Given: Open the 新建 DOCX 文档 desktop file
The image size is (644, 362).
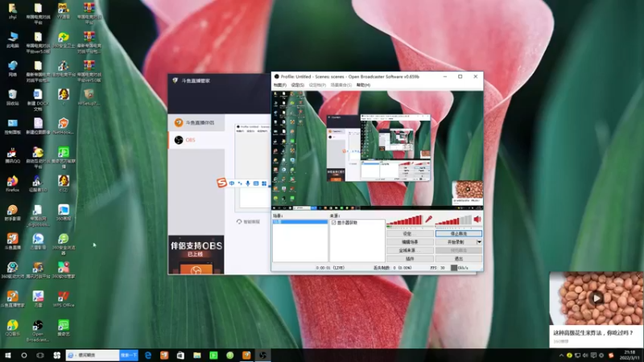Looking at the screenshot, I should coord(38,100).
